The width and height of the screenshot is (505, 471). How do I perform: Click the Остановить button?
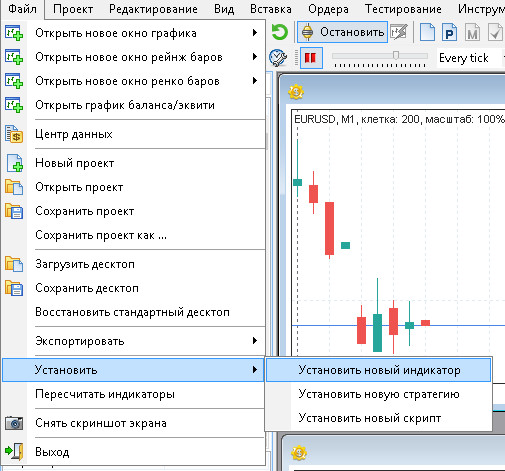coord(342,32)
